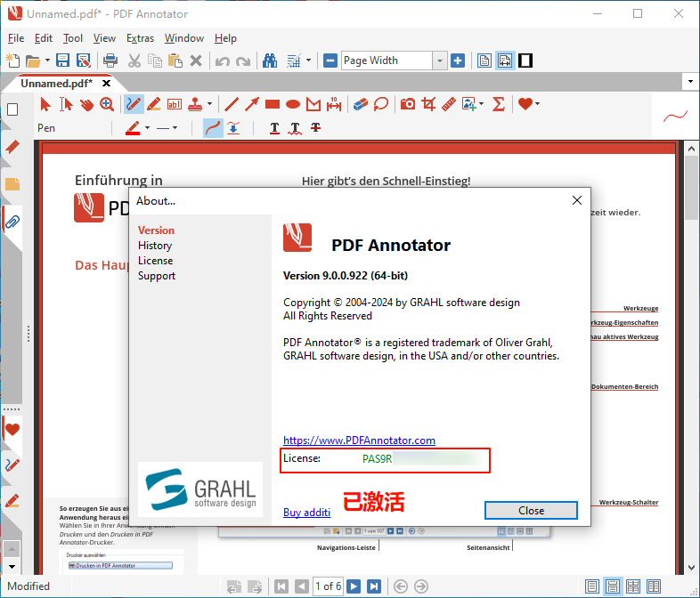The height and width of the screenshot is (598, 700).
Task: Create a new document with toolbar icon
Action: (12, 61)
